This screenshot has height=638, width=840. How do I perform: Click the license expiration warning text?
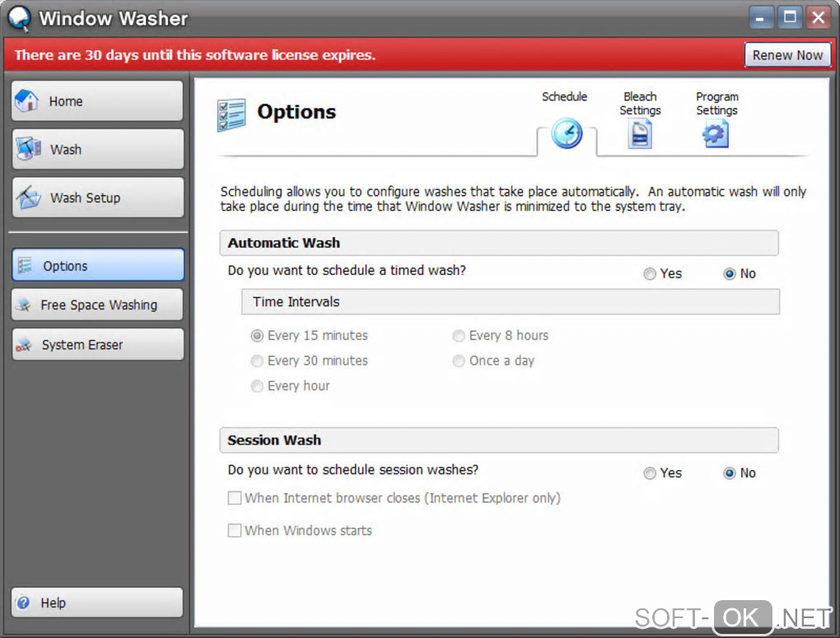pyautogui.click(x=195, y=55)
